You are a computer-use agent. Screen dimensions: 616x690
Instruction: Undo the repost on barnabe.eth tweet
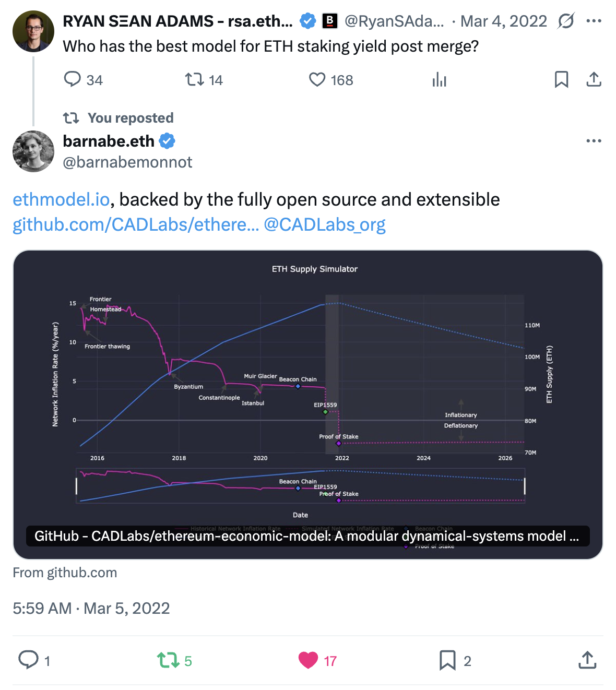click(x=168, y=660)
